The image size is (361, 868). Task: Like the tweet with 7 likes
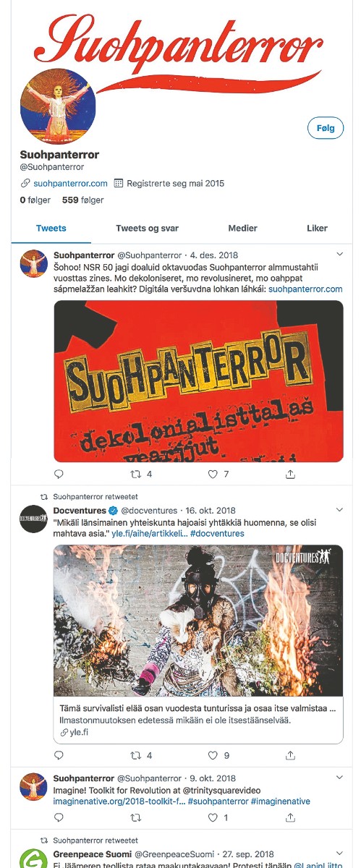[x=213, y=474]
